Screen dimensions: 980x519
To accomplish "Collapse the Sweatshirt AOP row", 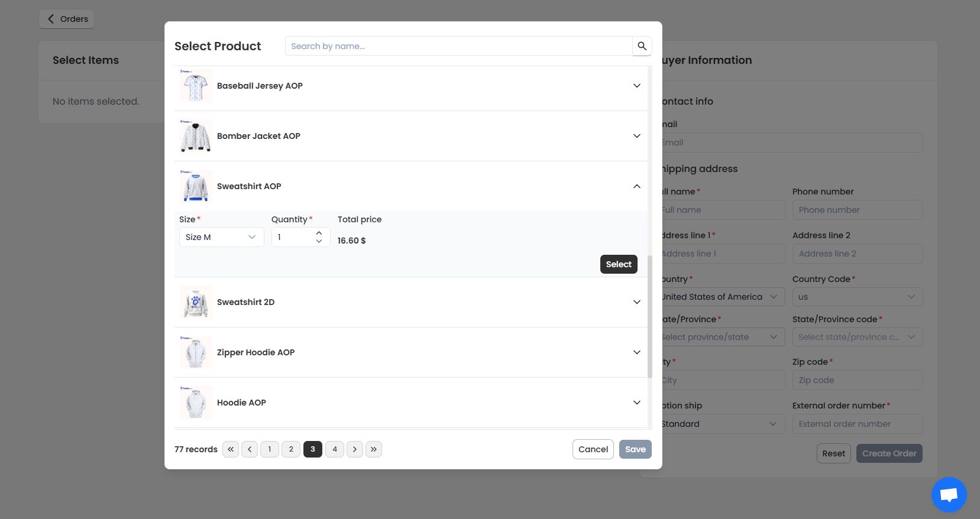I will (x=636, y=186).
